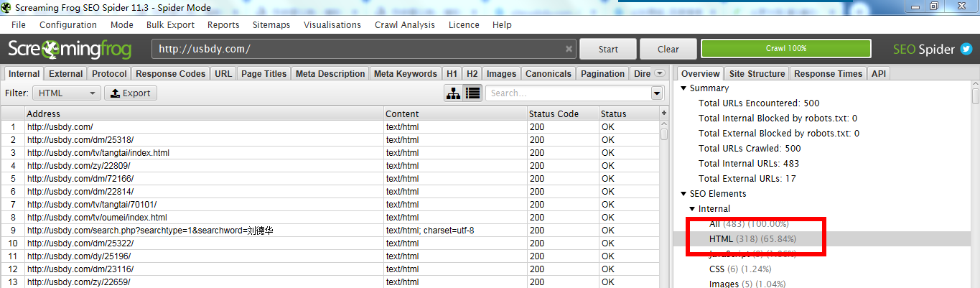Select the Protocol tab
The image size is (980, 288).
click(x=110, y=73)
